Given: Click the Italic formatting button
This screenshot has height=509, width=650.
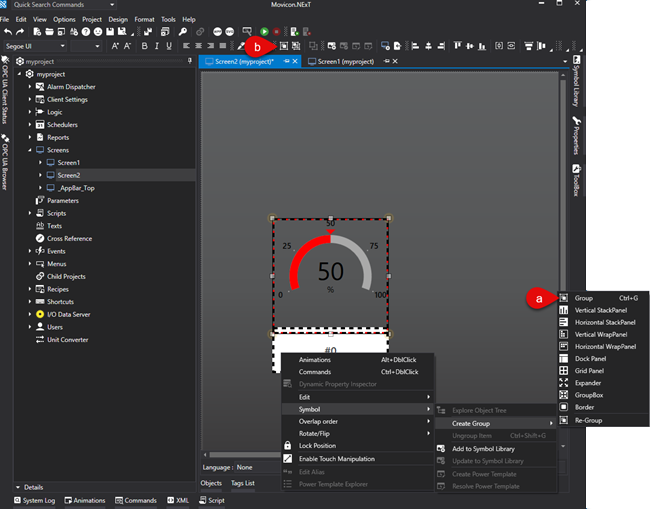Looking at the screenshot, I should pos(156,46).
